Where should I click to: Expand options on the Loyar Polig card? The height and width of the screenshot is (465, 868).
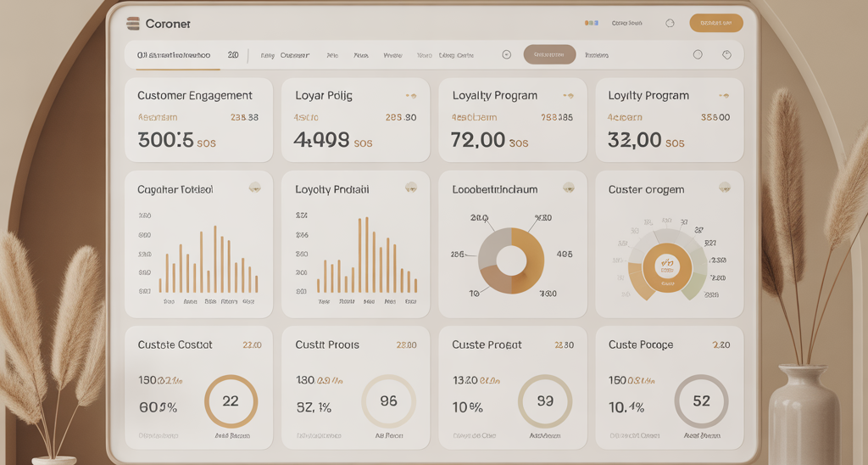[411, 96]
